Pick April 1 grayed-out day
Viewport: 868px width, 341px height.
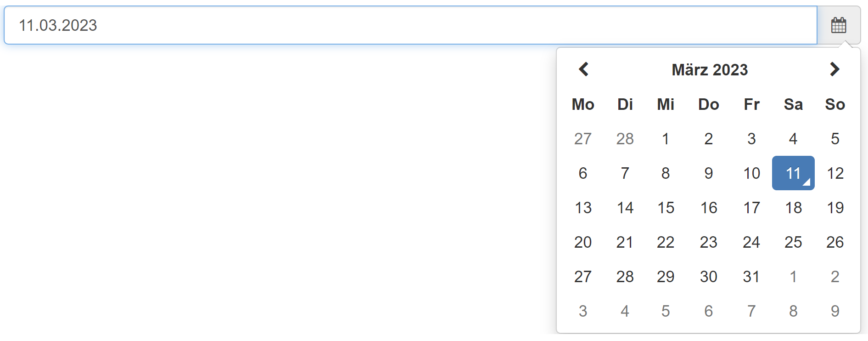pyautogui.click(x=793, y=277)
